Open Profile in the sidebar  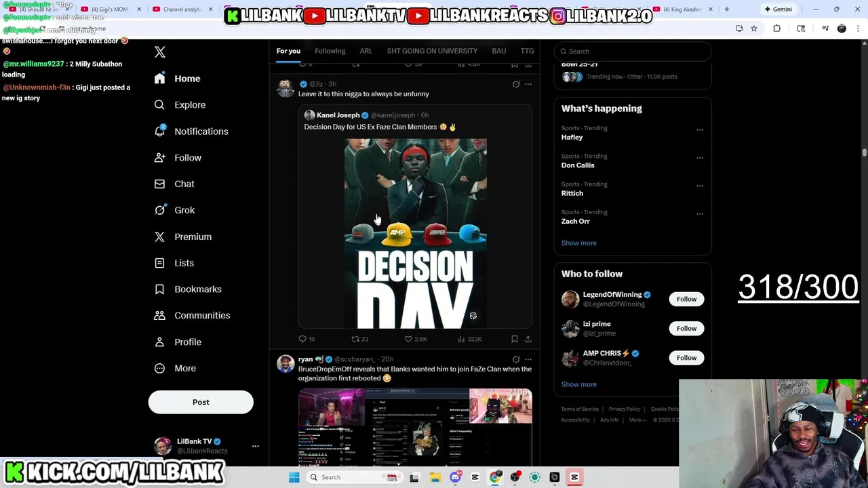click(x=178, y=342)
